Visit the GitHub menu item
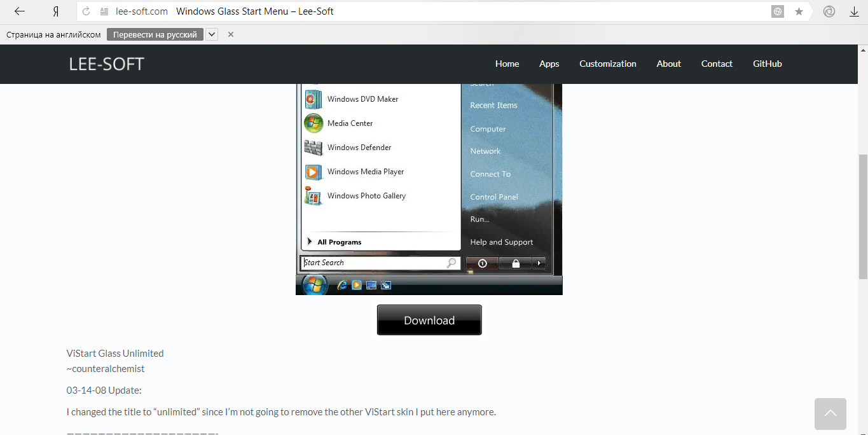Image resolution: width=868 pixels, height=435 pixels. (768, 64)
